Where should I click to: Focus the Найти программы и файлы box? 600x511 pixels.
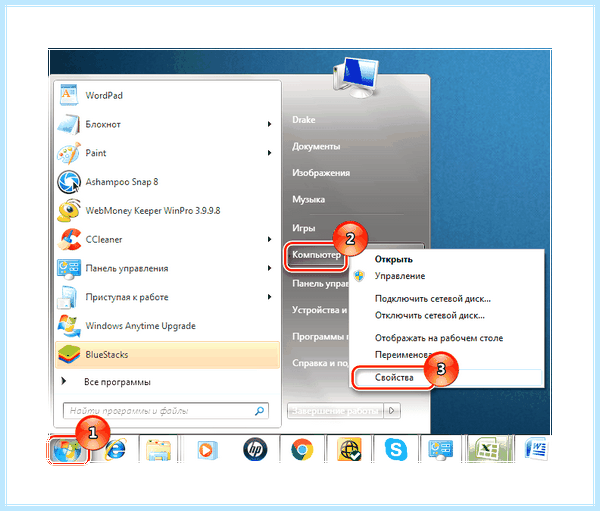coord(166,411)
